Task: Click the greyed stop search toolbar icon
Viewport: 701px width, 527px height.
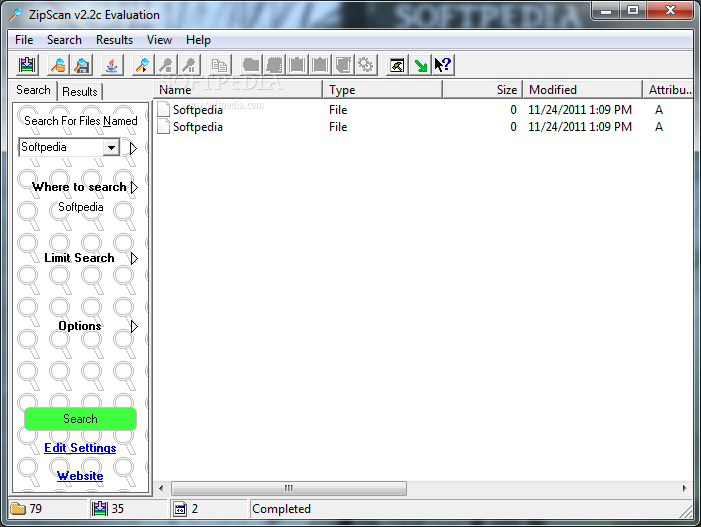Action: click(166, 65)
